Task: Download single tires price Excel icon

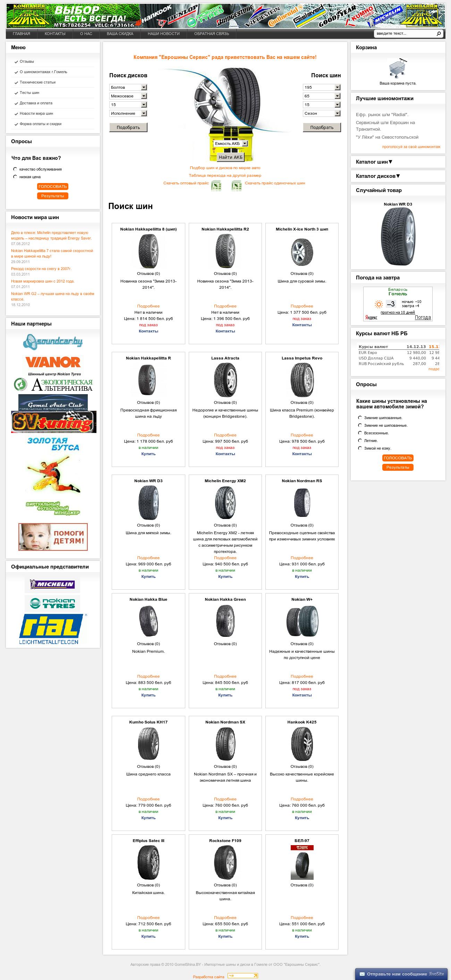Action: (237, 186)
